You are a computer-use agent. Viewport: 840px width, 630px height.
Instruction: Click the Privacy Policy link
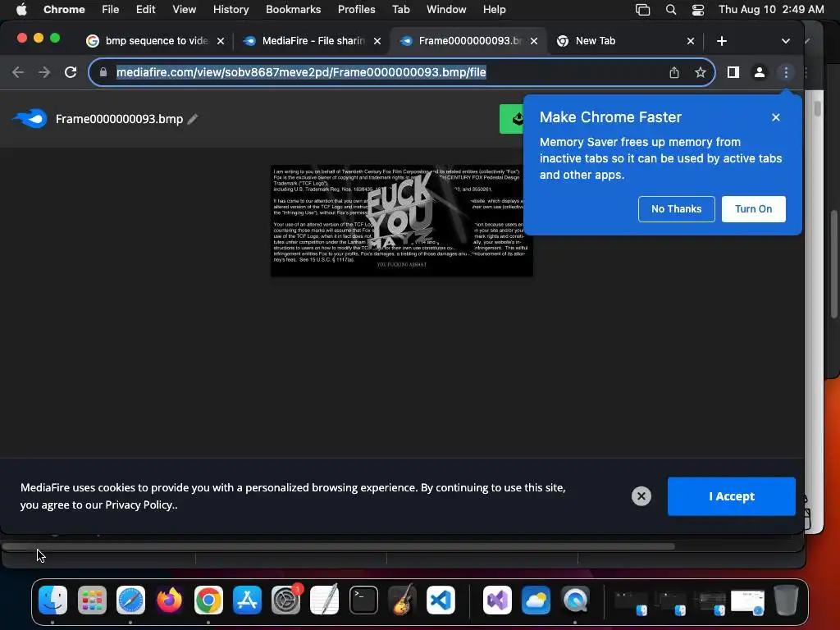pyautogui.click(x=139, y=504)
